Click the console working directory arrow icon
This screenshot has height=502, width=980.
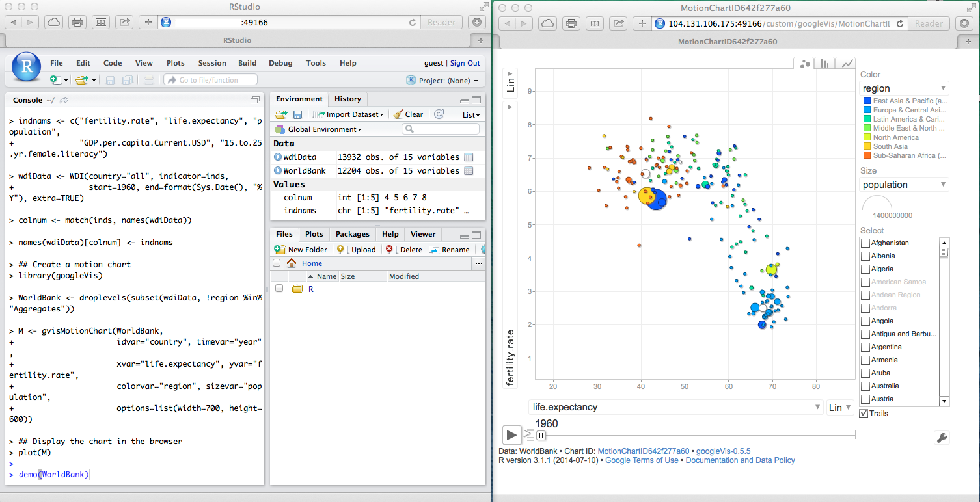(x=64, y=100)
